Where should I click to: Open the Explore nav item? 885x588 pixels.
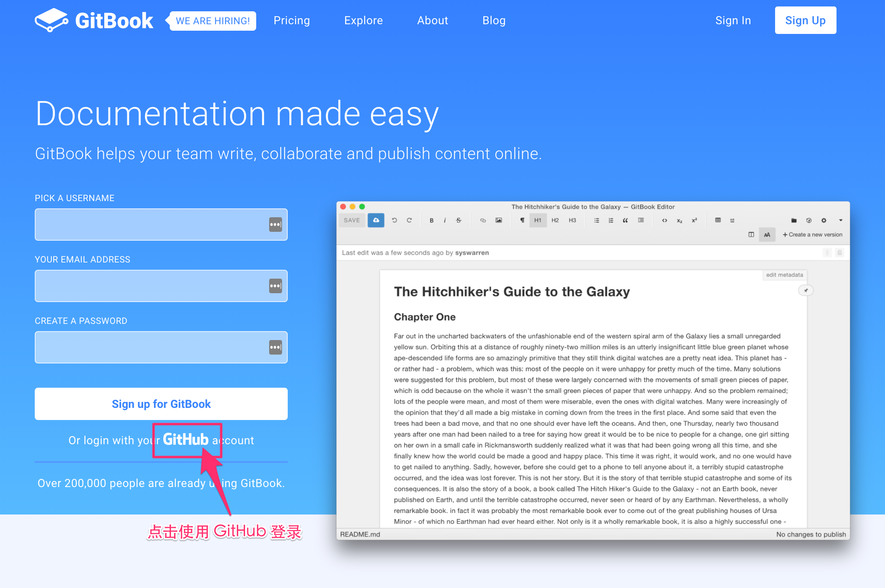[x=363, y=20]
